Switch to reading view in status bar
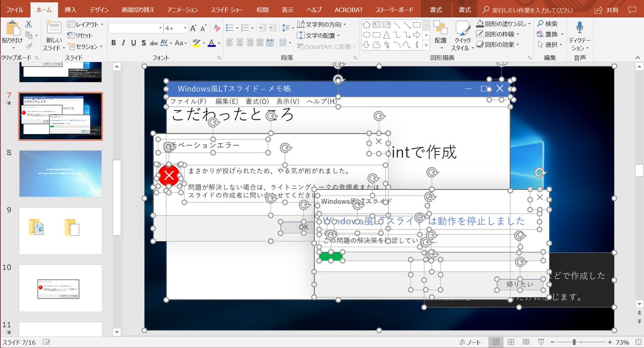The image size is (644, 348). pyautogui.click(x=526, y=342)
